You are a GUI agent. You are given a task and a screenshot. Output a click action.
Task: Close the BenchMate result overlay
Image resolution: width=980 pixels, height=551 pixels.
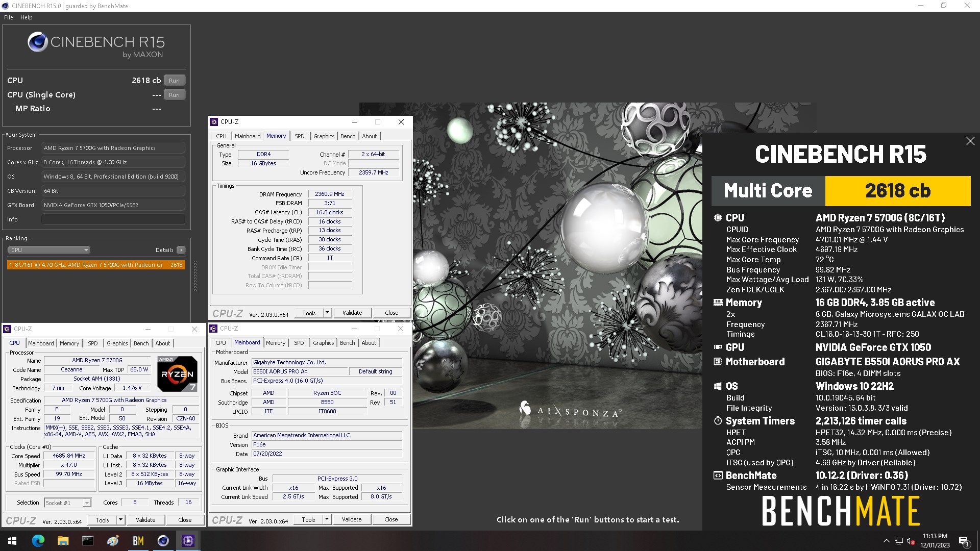970,141
